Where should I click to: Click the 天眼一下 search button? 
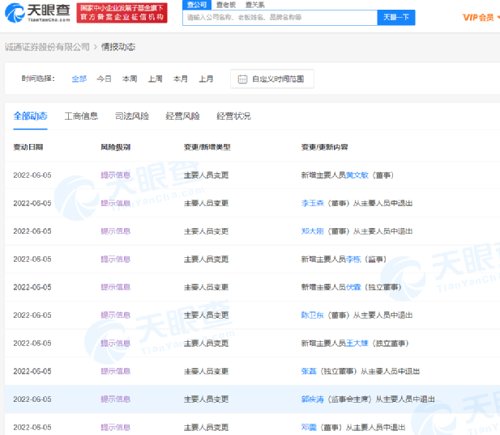point(396,17)
